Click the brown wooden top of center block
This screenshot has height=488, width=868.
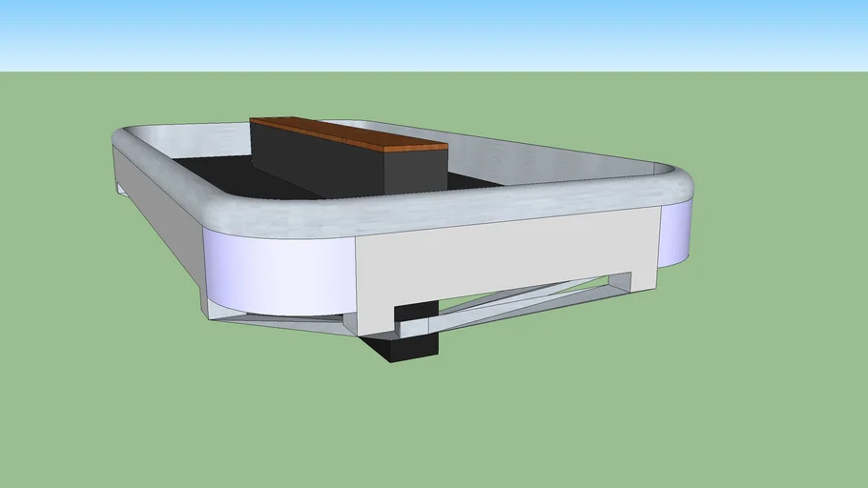tap(346, 133)
